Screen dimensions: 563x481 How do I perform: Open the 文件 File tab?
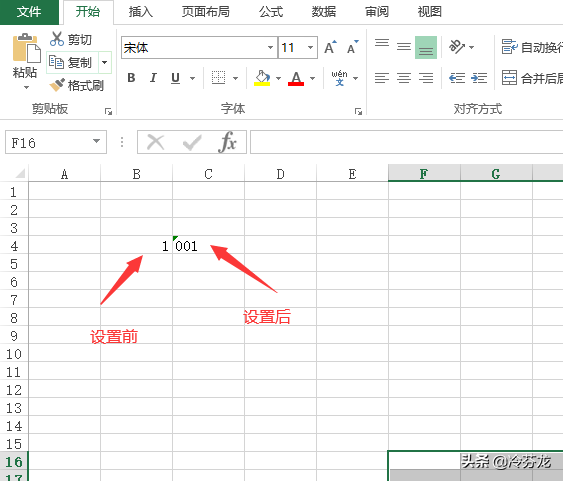29,11
